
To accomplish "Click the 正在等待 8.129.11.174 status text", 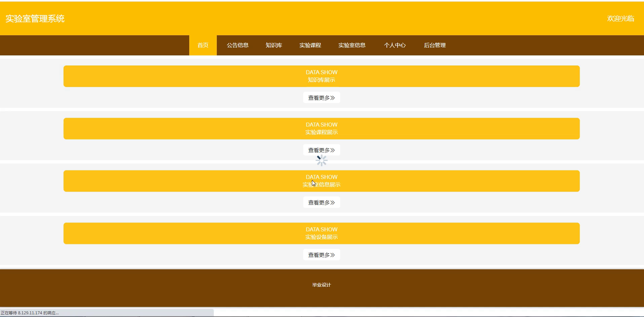I will [30, 313].
